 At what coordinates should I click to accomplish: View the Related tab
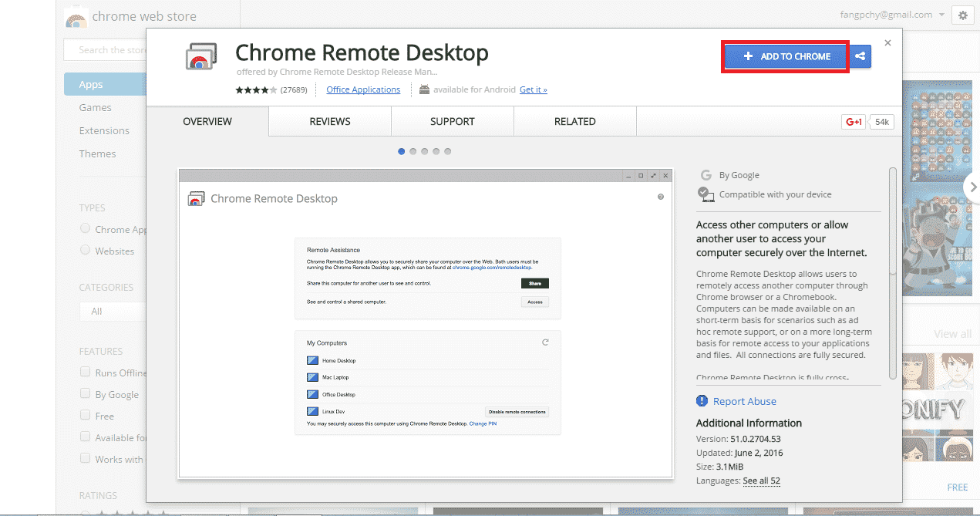tap(575, 122)
